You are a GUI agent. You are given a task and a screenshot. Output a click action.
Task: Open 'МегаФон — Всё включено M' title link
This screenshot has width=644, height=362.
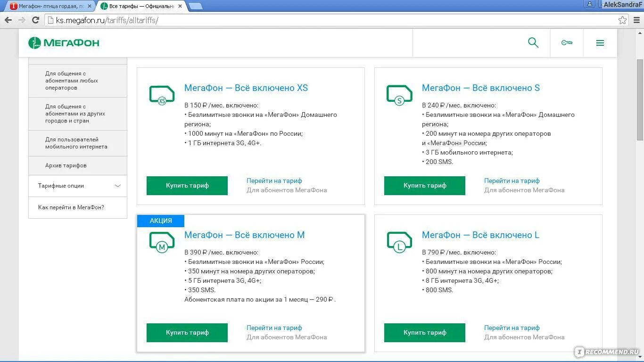[x=245, y=235]
